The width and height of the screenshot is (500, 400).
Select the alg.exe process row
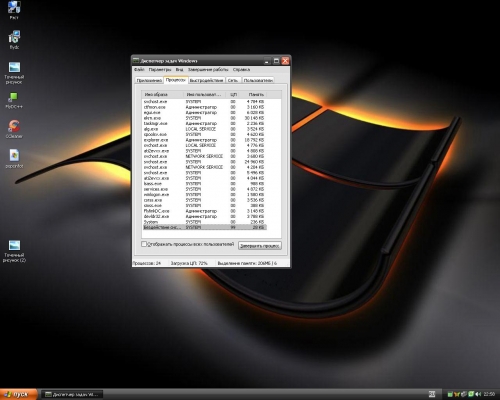click(204, 129)
